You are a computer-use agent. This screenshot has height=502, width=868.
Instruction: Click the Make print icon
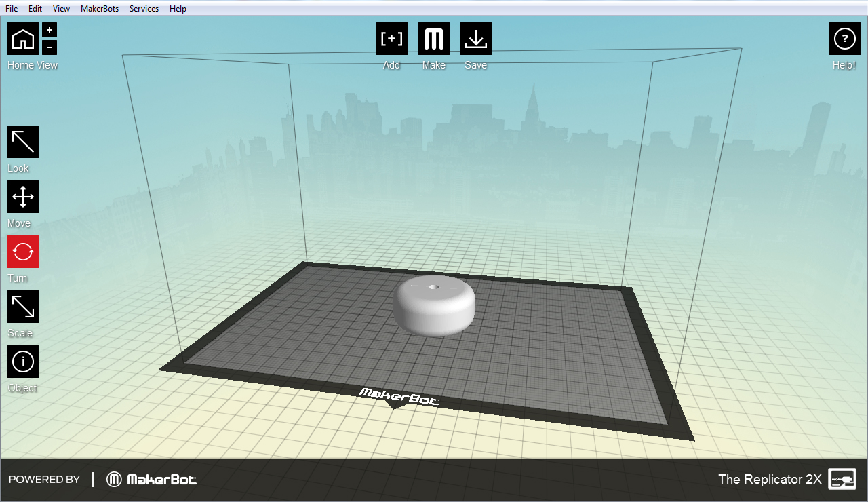click(x=434, y=39)
